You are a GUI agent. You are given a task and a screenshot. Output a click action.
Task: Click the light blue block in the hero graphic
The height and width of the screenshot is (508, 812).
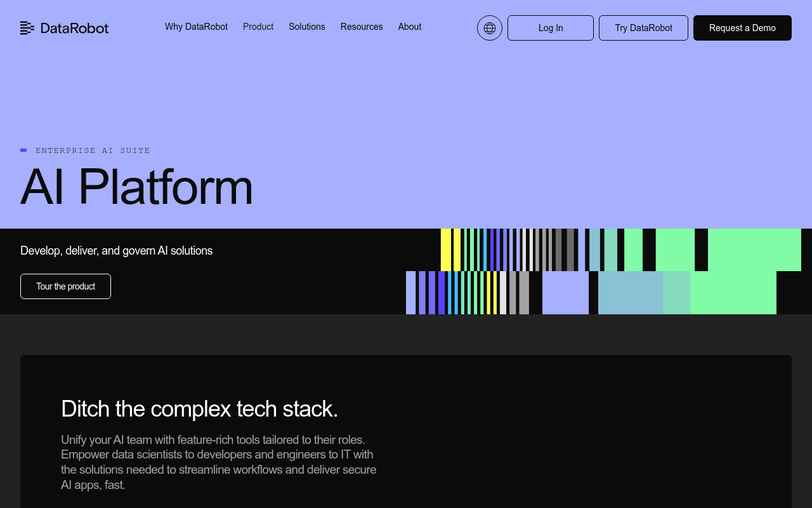630,293
